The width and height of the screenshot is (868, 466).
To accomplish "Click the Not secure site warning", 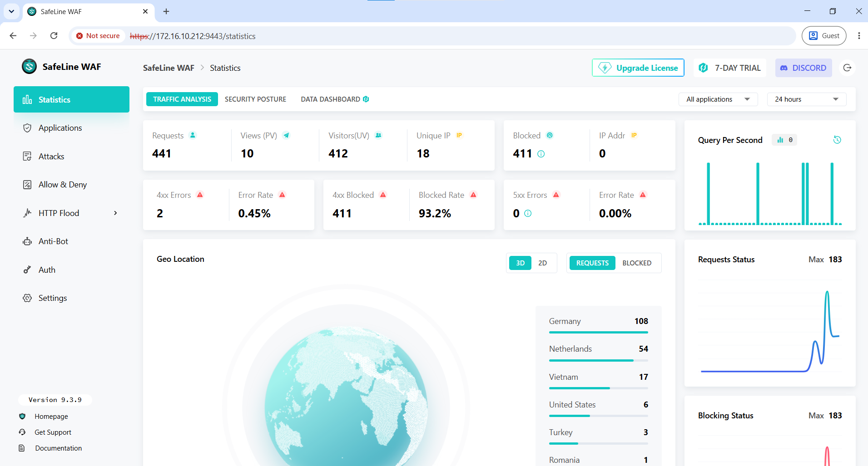I will (98, 36).
